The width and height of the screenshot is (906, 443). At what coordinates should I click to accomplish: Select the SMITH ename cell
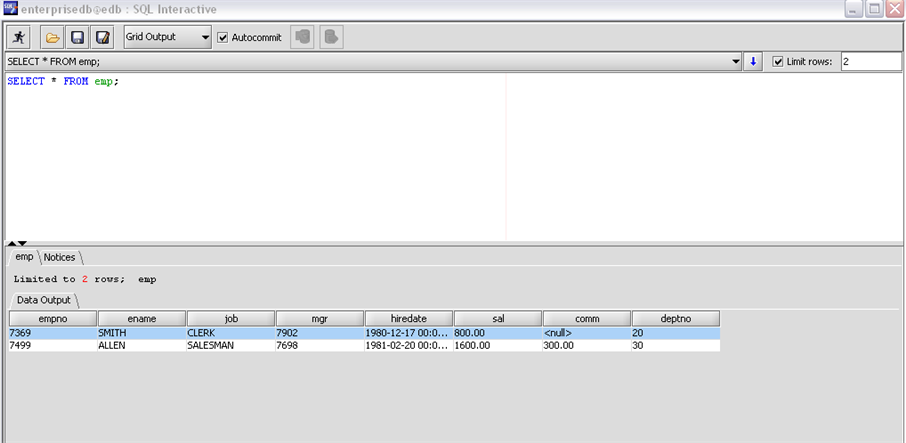pos(142,333)
